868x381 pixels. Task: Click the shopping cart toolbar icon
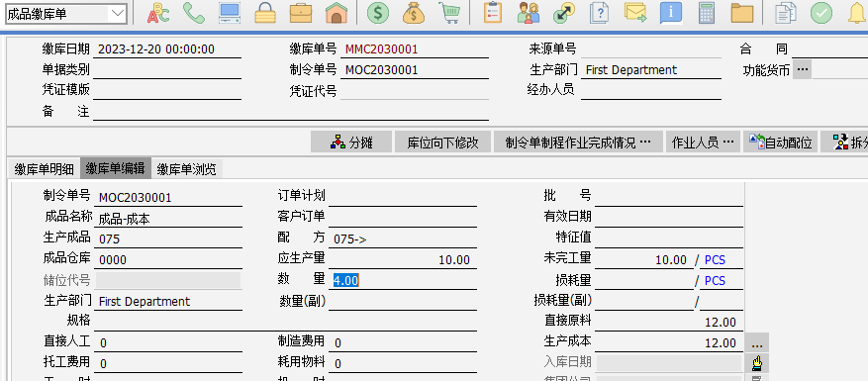tap(449, 13)
